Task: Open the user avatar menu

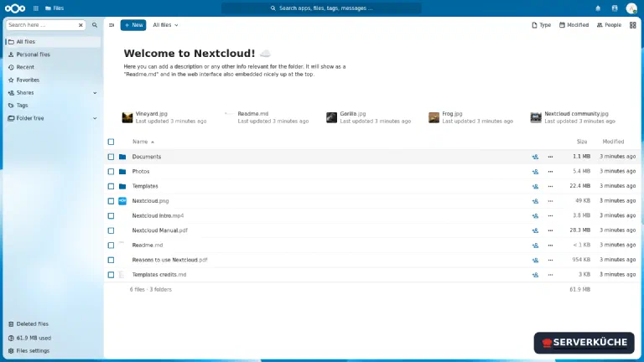Action: [631, 8]
